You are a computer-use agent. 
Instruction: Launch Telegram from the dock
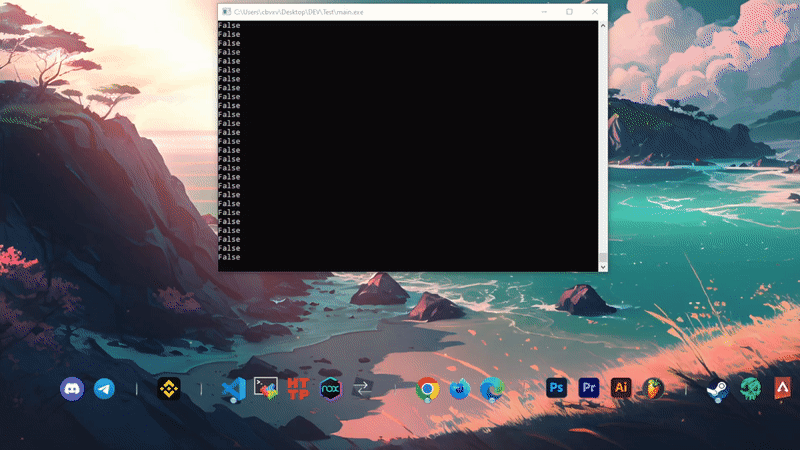click(105, 389)
